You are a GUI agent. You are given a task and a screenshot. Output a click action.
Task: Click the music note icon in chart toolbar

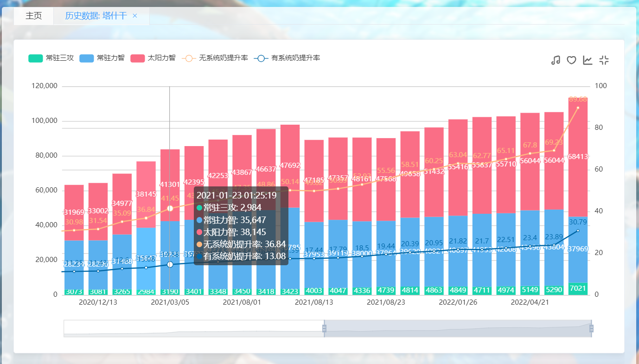point(556,60)
